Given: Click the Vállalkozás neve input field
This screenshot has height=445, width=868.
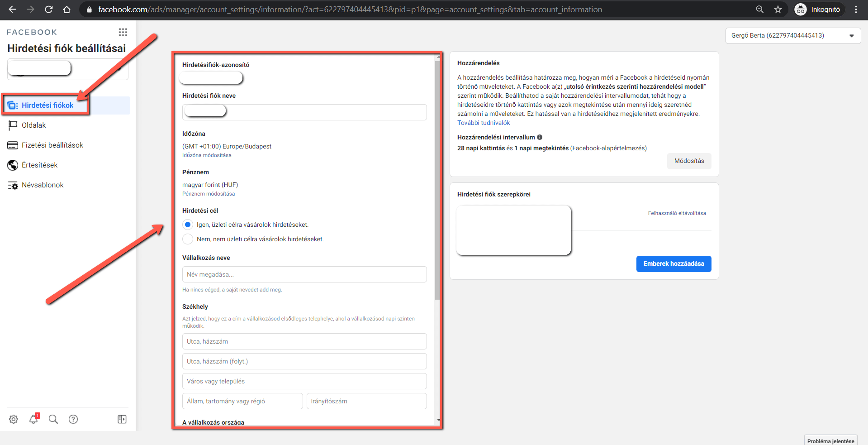Looking at the screenshot, I should click(304, 274).
